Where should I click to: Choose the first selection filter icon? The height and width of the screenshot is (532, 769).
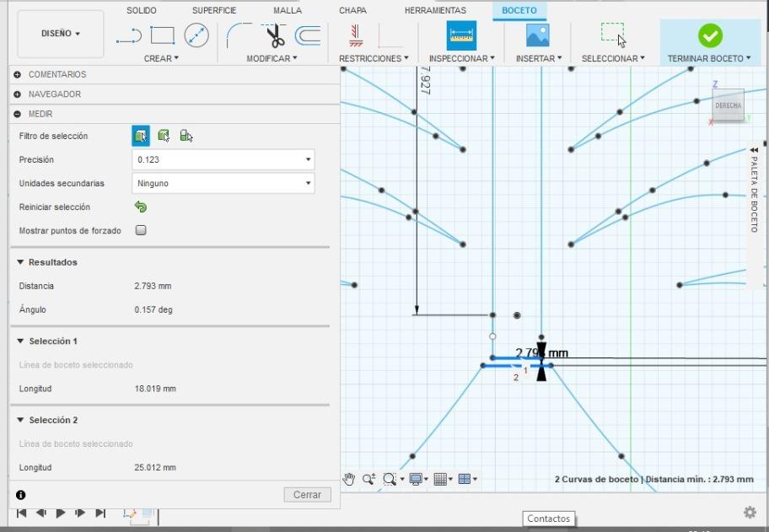click(141, 136)
